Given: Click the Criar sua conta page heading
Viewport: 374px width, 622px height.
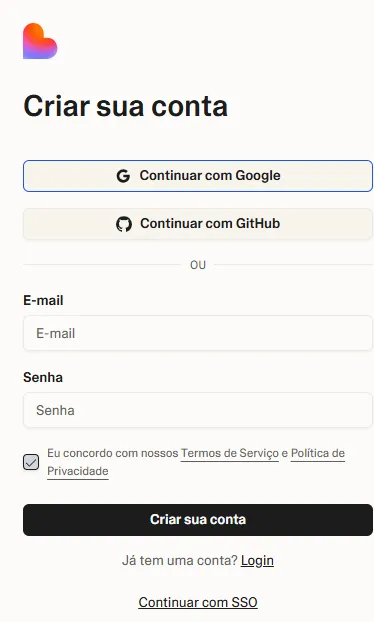Looking at the screenshot, I should [x=126, y=106].
